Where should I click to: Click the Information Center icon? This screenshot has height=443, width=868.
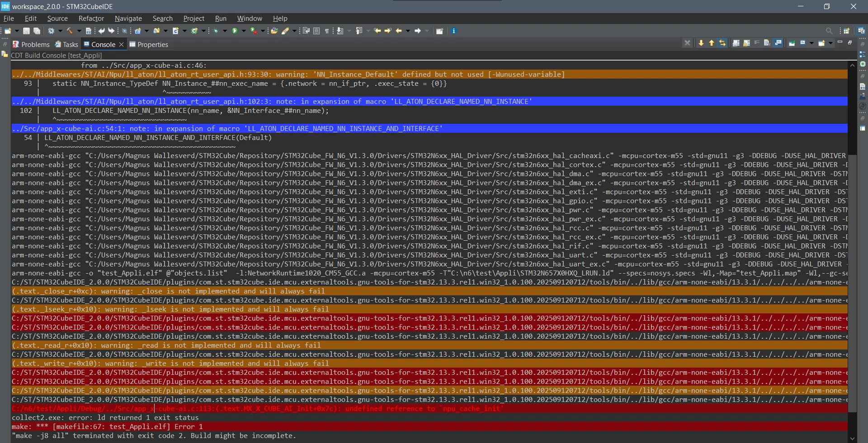point(454,31)
